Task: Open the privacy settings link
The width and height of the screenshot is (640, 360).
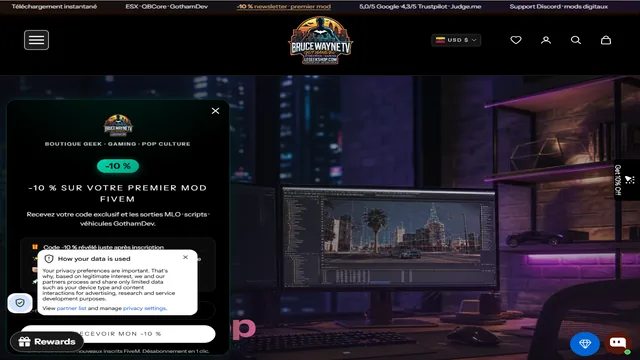Action: click(x=144, y=308)
